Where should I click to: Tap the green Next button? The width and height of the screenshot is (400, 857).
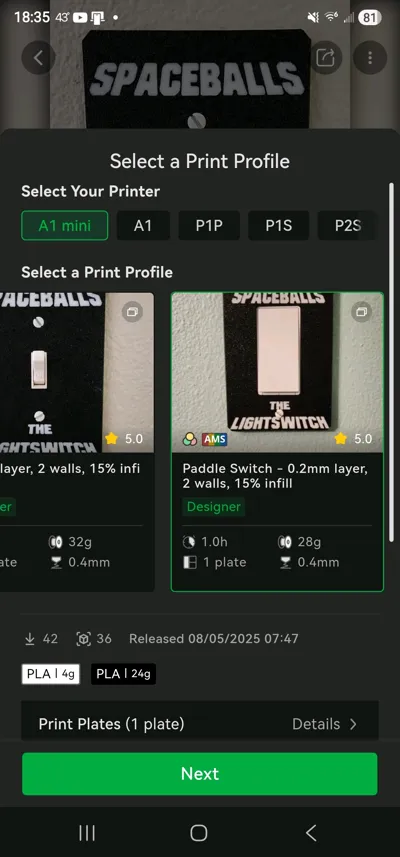[x=199, y=773]
